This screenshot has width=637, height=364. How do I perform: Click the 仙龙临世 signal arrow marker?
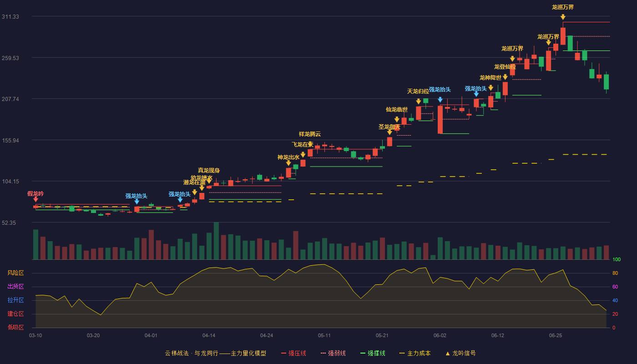(397, 120)
